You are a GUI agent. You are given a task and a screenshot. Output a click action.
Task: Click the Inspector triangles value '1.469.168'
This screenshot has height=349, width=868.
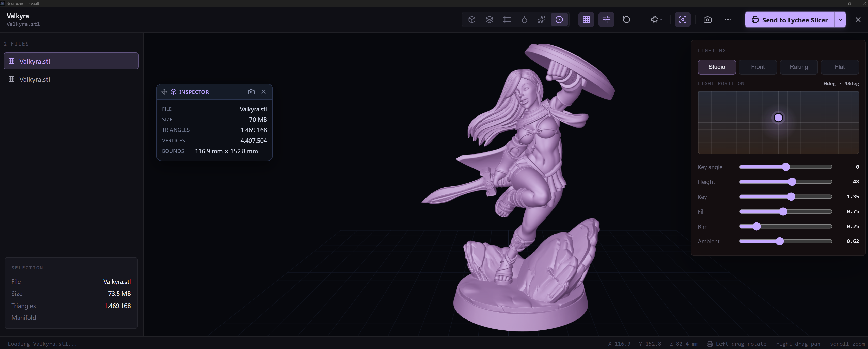point(254,130)
